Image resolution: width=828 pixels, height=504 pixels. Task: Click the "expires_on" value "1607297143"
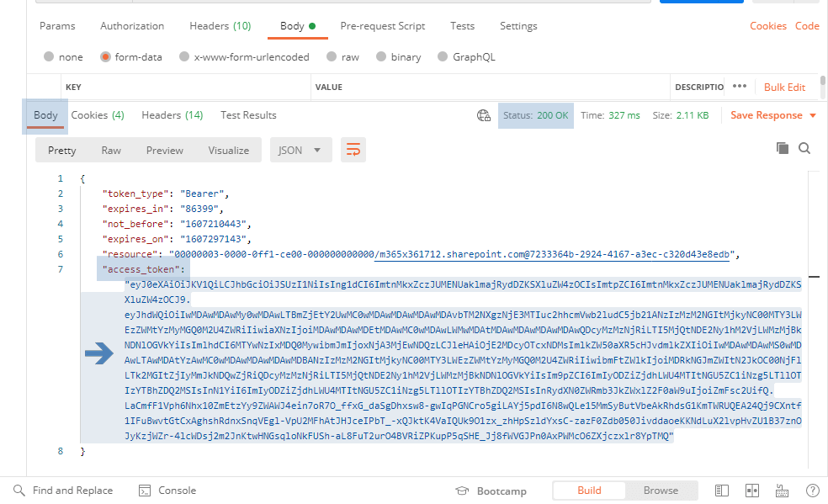[x=213, y=239]
